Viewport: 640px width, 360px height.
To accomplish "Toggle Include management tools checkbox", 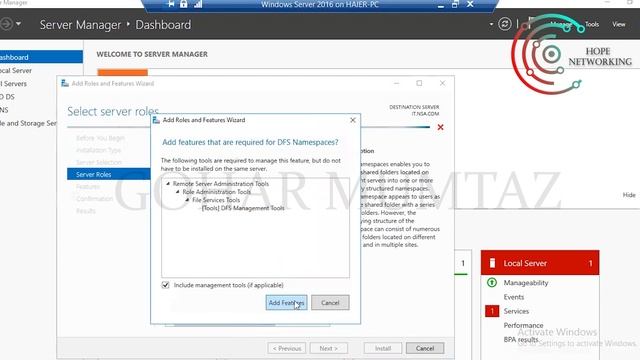I will (165, 285).
